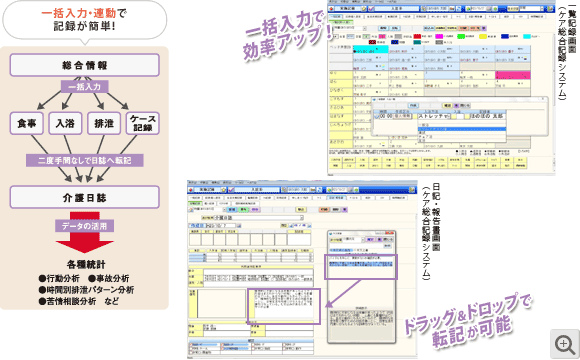Click the blue refresh icon in list screen toolbar
This screenshot has height=360, width=580.
point(459,8)
